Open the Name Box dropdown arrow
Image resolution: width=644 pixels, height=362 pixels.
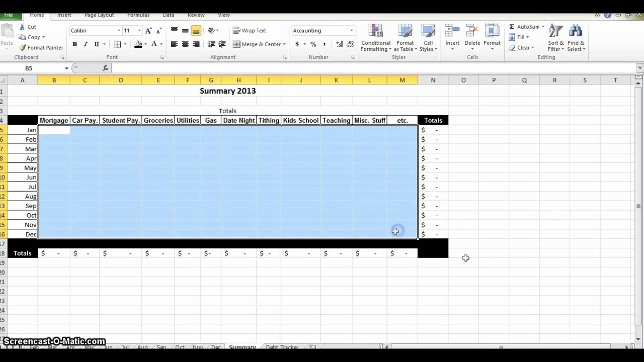tap(66, 68)
